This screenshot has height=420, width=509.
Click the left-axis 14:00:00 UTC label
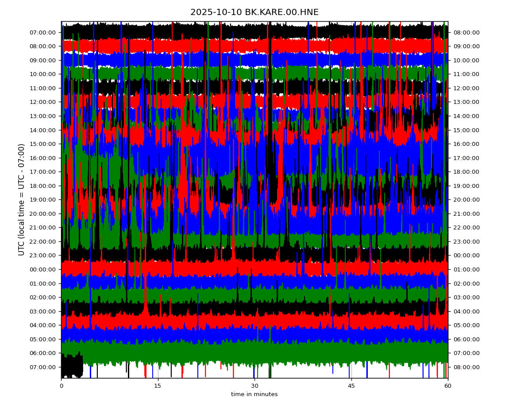point(43,130)
